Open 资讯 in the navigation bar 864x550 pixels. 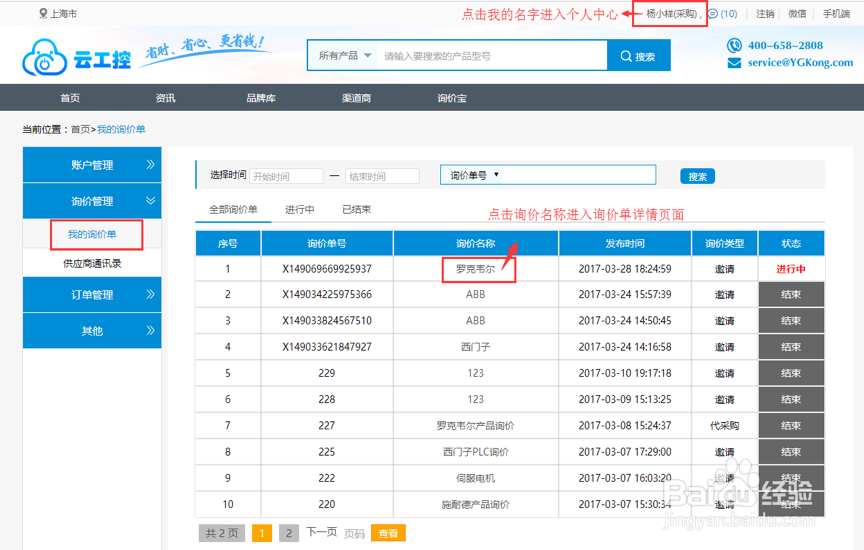click(165, 98)
